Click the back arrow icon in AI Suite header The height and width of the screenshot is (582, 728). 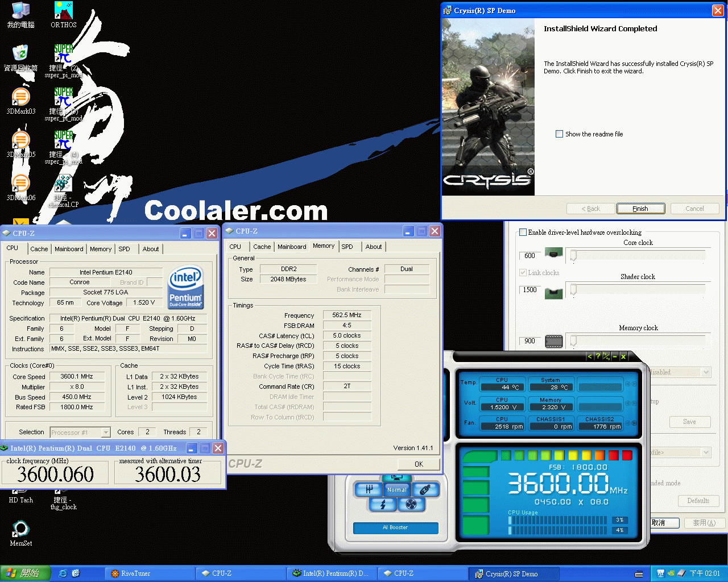coord(589,356)
